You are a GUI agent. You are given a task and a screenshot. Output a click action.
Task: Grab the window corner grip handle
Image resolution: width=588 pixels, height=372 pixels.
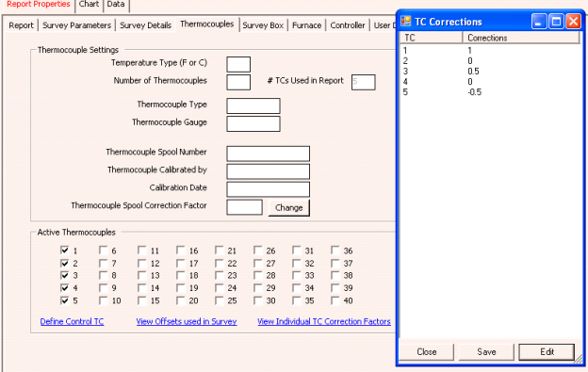pos(580,359)
